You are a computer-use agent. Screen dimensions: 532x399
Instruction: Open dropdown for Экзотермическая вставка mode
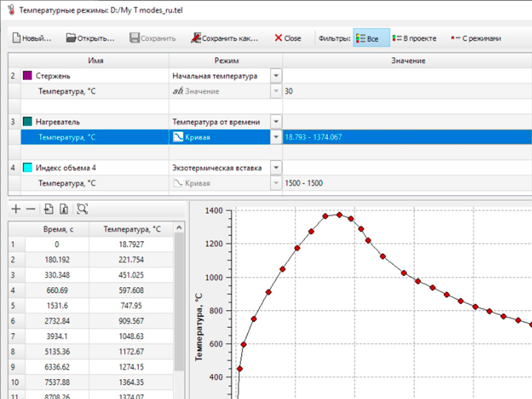[276, 168]
